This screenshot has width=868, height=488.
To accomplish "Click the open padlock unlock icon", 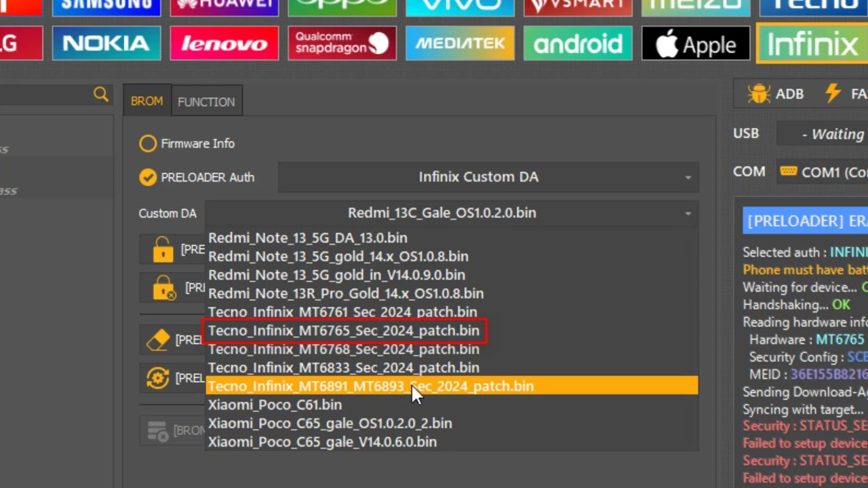I will point(163,249).
